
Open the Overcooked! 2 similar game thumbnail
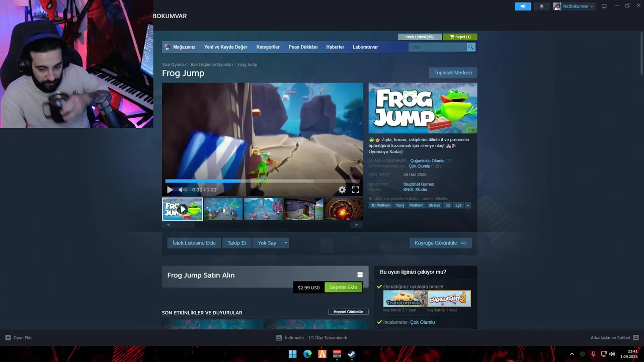click(449, 299)
